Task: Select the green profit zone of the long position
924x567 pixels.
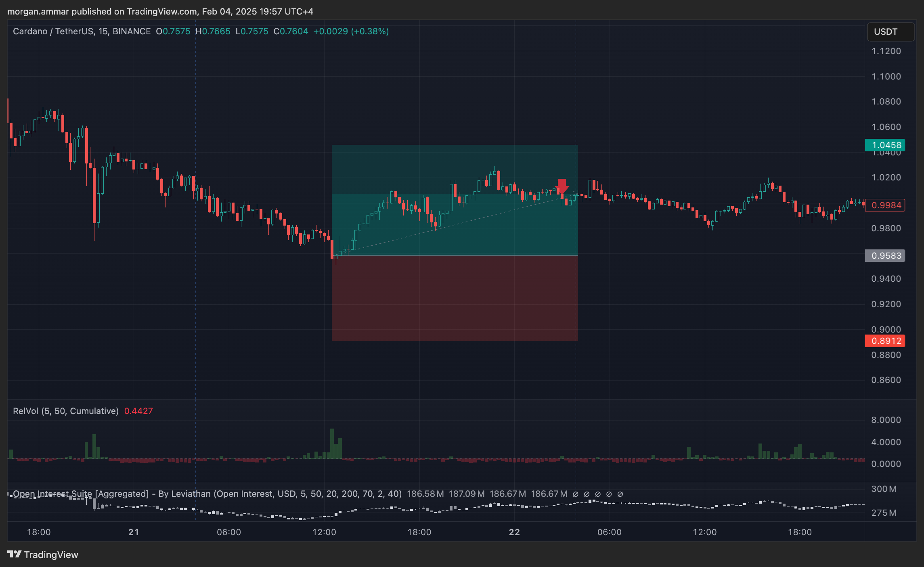Action: (x=455, y=200)
